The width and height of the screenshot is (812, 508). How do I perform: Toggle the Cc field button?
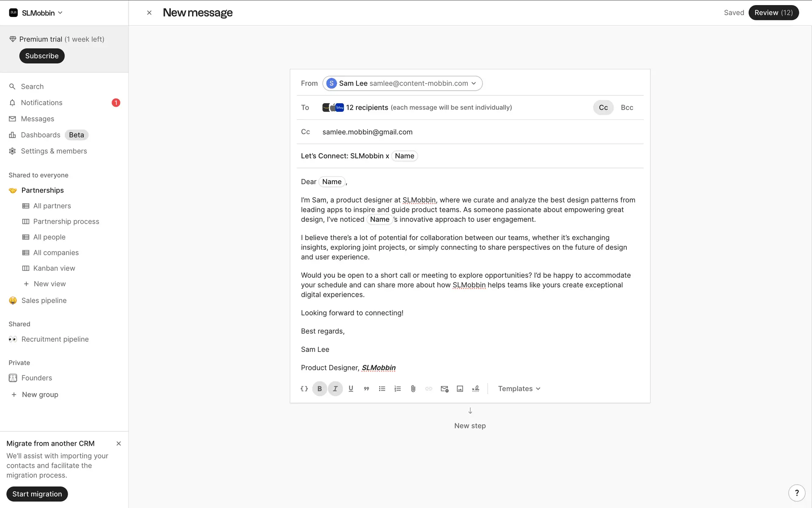[x=603, y=108]
